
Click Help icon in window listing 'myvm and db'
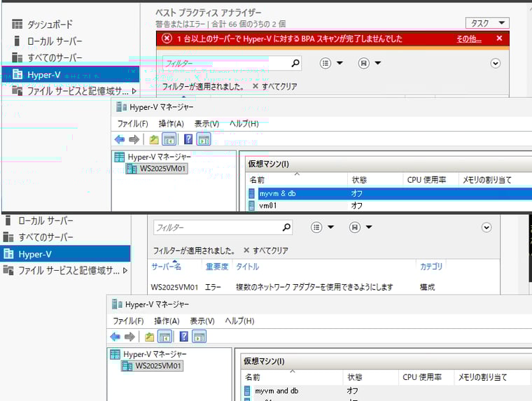(183, 337)
